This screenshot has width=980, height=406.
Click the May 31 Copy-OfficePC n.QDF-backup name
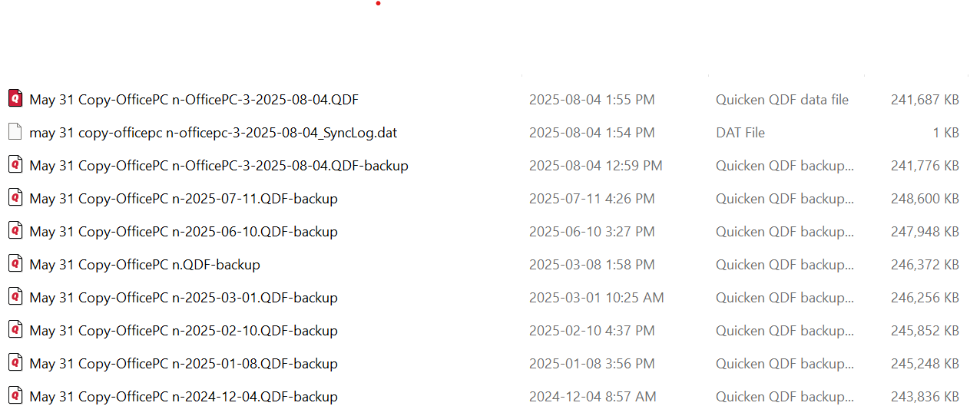click(145, 265)
